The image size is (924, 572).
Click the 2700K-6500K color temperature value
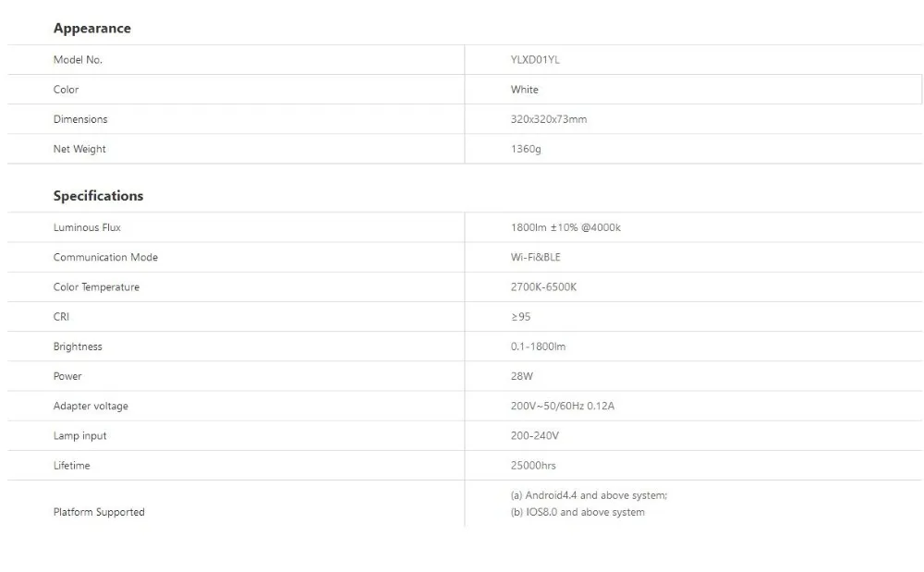pos(543,286)
